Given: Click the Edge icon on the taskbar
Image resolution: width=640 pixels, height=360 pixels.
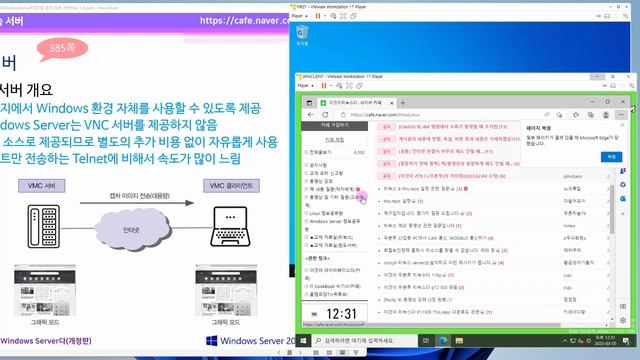Looking at the screenshot, I should 442,340.
